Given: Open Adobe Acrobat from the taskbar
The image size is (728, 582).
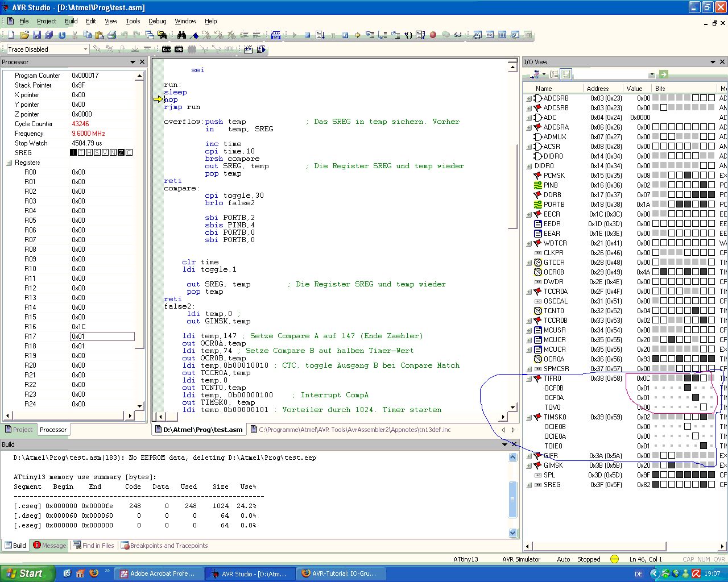Looking at the screenshot, I should click(158, 573).
